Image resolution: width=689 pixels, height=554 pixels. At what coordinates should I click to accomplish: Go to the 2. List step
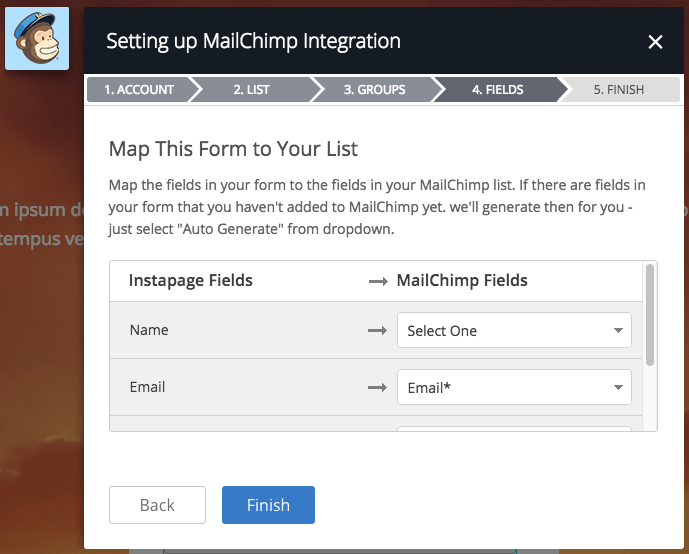pyautogui.click(x=251, y=90)
